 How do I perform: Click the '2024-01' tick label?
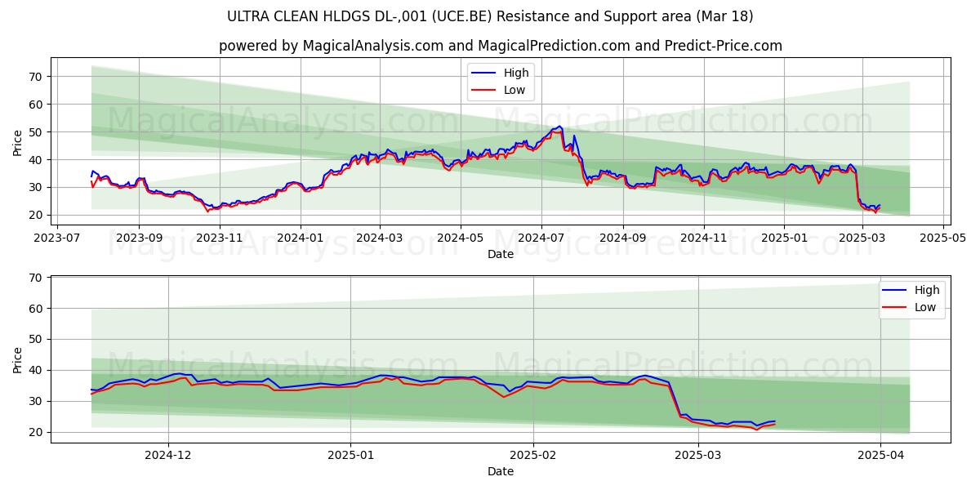[300, 237]
